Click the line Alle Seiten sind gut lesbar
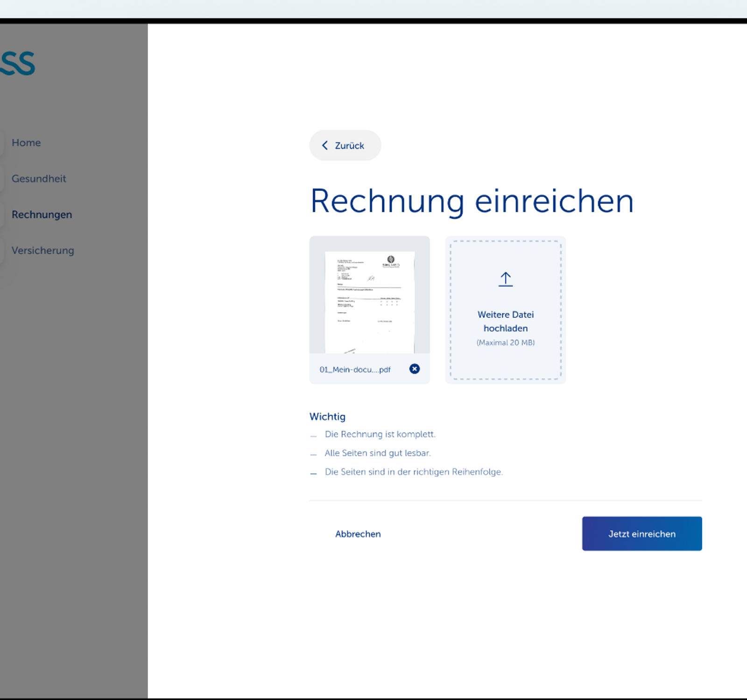Image resolution: width=747 pixels, height=700 pixels. (378, 453)
